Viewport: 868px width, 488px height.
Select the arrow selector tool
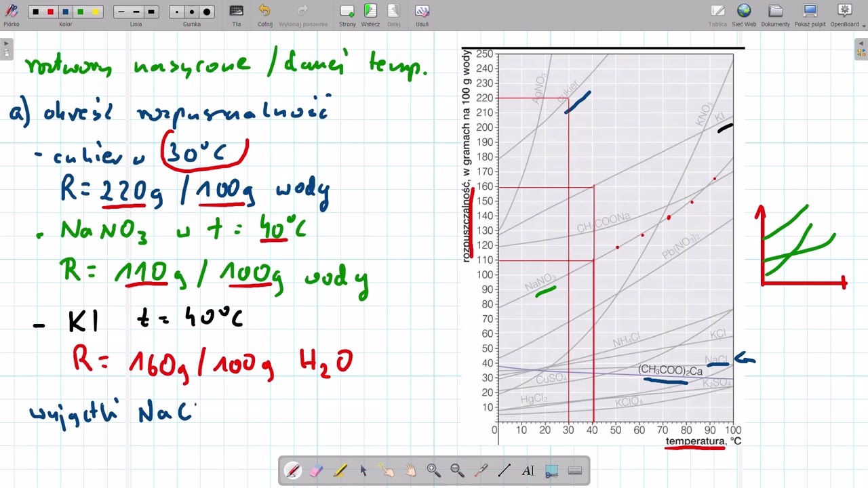pos(363,470)
